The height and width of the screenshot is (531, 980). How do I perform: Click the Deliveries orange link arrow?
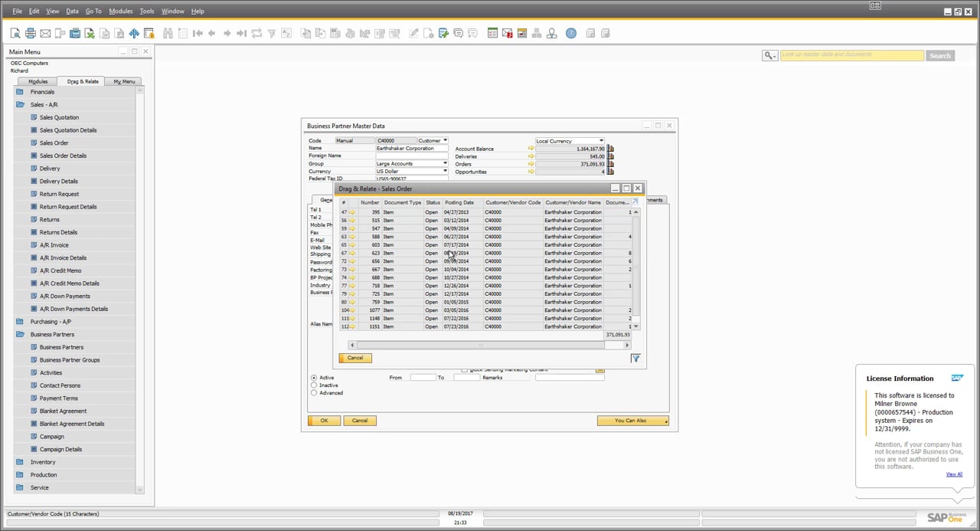pos(531,156)
